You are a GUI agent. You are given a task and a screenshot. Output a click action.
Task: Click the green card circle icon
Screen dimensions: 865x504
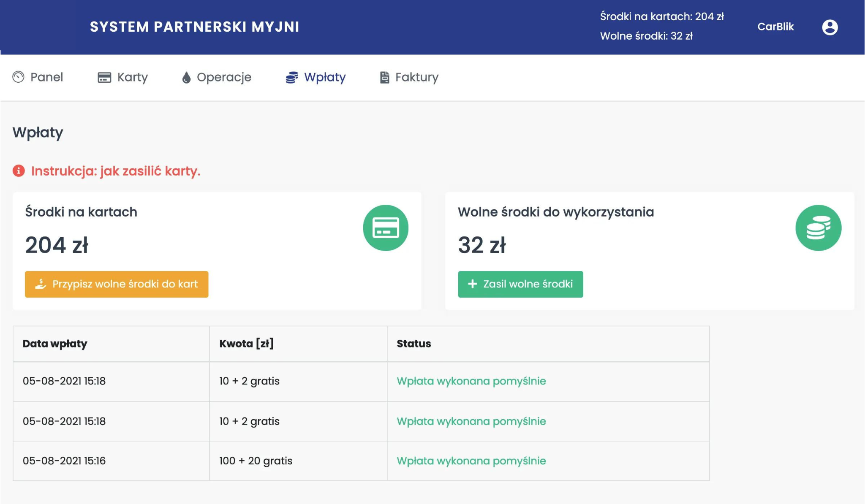[x=386, y=228]
